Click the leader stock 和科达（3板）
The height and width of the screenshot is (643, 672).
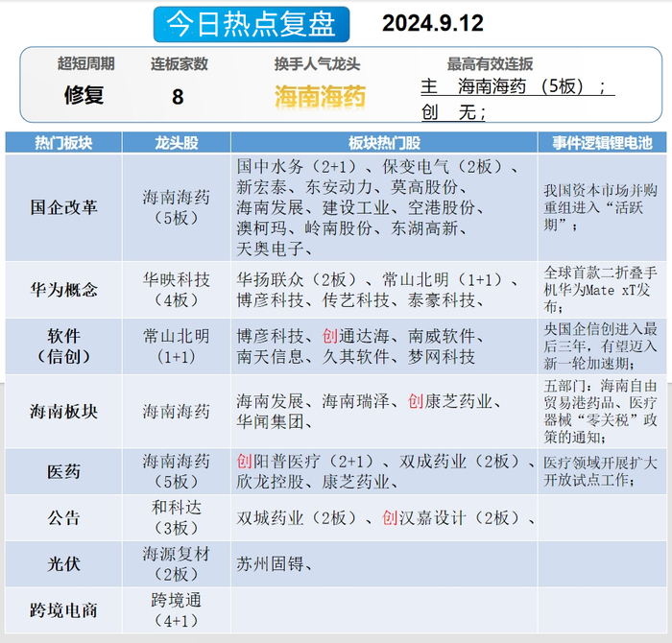coord(176,518)
